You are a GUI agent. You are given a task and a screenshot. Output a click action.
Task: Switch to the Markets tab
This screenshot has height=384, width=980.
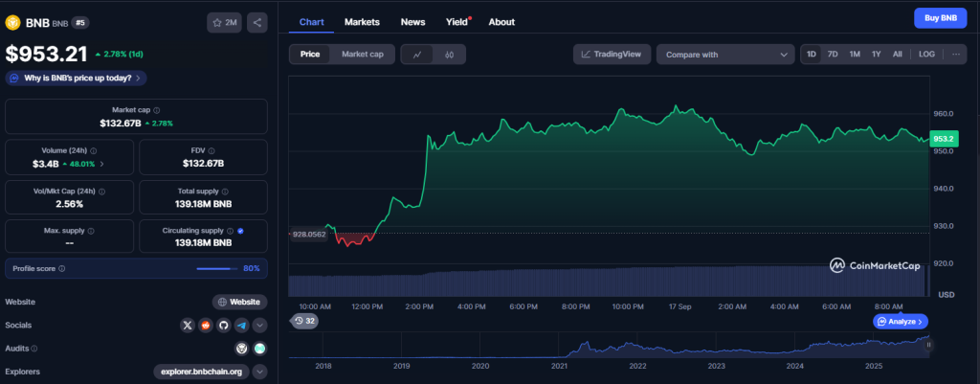point(362,21)
